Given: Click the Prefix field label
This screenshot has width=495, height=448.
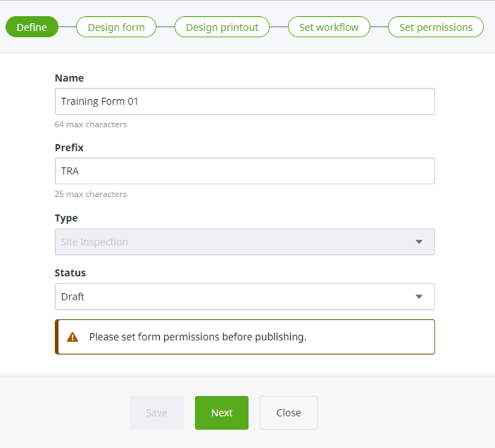Looking at the screenshot, I should pos(69,148).
